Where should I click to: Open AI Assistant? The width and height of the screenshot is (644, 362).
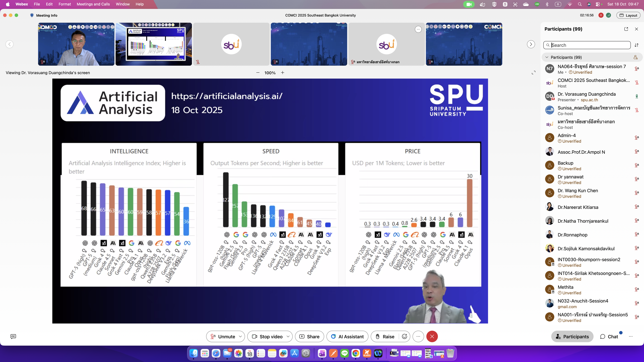[x=347, y=337]
